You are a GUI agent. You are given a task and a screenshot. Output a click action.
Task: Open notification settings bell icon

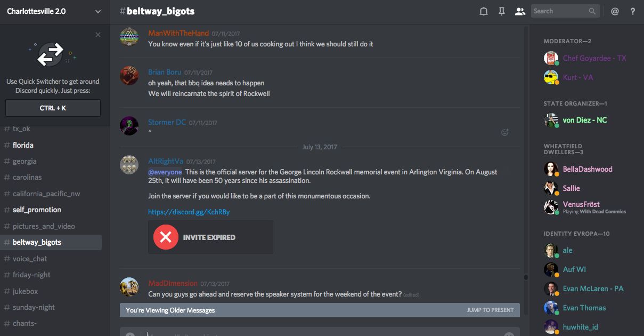pyautogui.click(x=484, y=11)
